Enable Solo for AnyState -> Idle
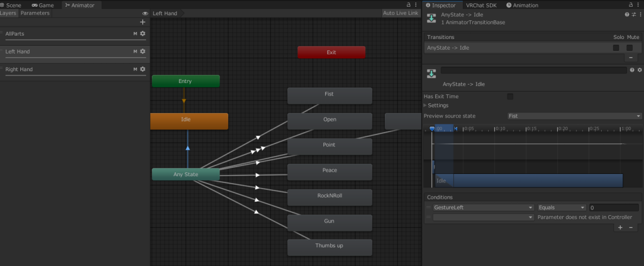Screen dimensions: 644x266 tap(616, 48)
